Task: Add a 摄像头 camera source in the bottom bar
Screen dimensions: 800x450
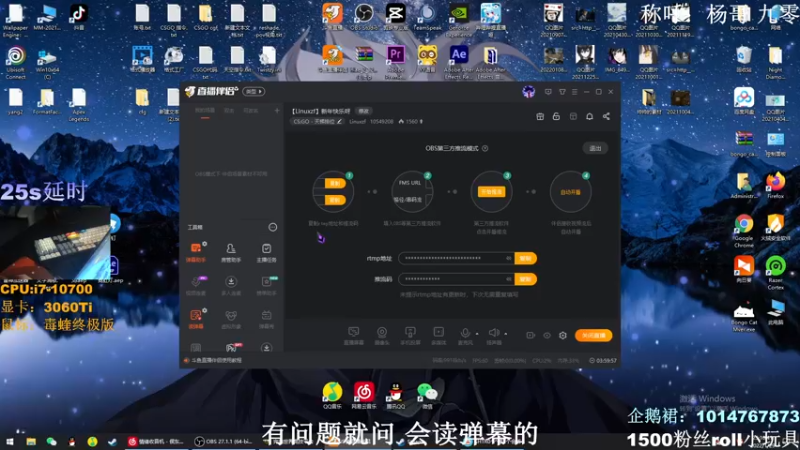Action: tap(382, 335)
